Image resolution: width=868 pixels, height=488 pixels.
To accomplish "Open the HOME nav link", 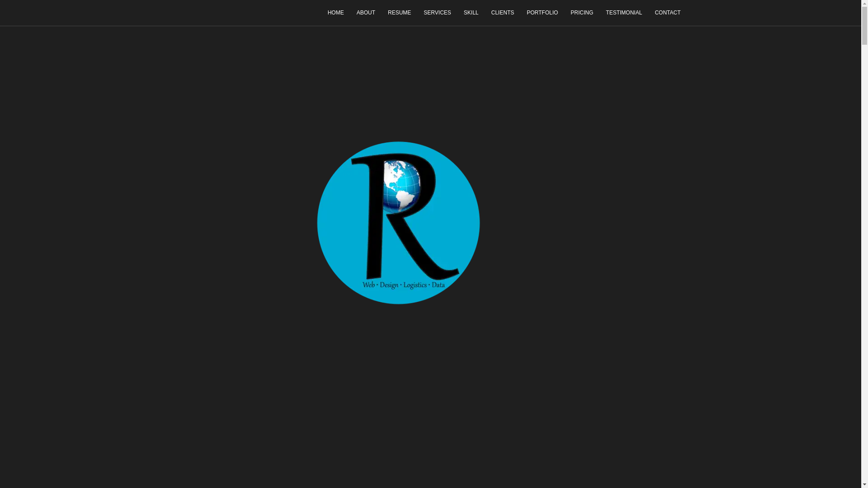I will point(335,13).
